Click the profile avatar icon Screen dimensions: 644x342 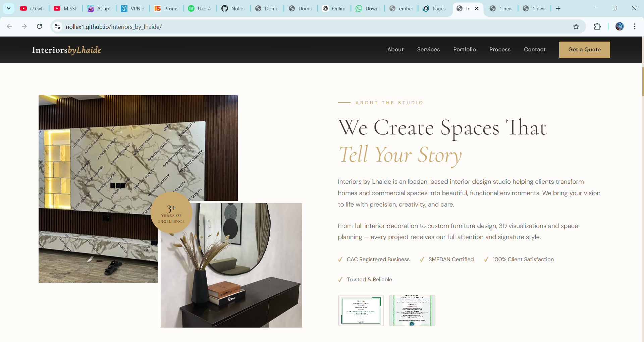(620, 26)
